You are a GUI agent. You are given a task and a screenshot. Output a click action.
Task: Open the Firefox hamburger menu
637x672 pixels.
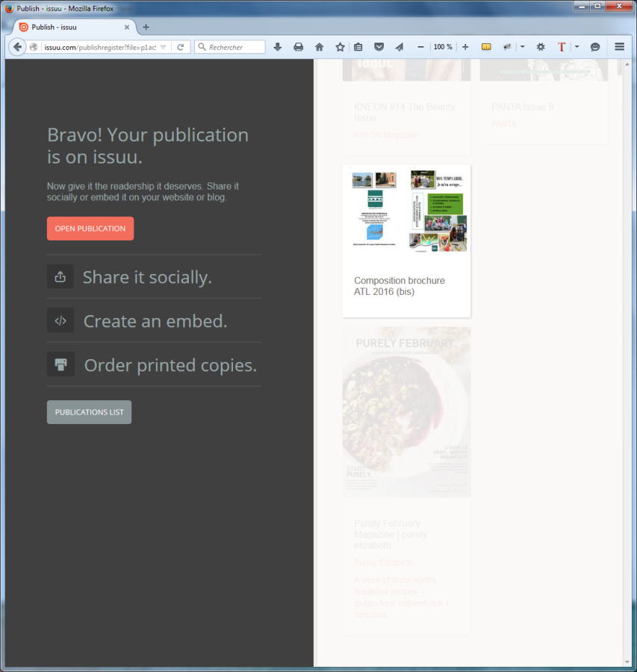point(619,47)
